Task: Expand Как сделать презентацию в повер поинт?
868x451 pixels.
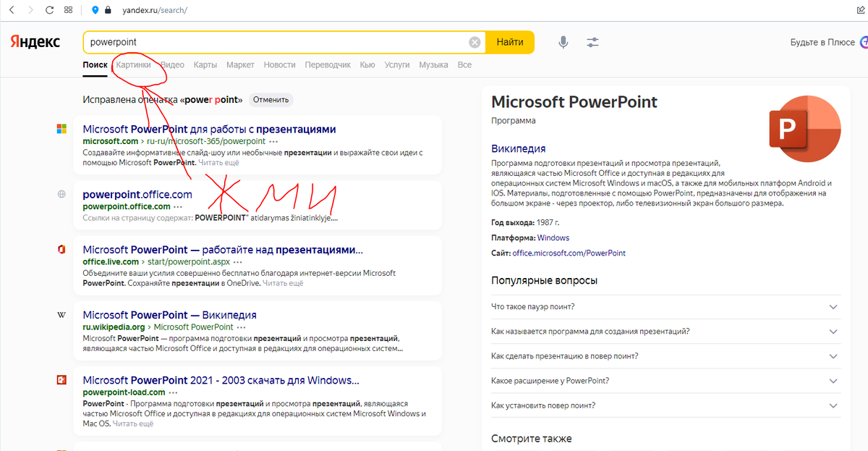Action: point(665,355)
